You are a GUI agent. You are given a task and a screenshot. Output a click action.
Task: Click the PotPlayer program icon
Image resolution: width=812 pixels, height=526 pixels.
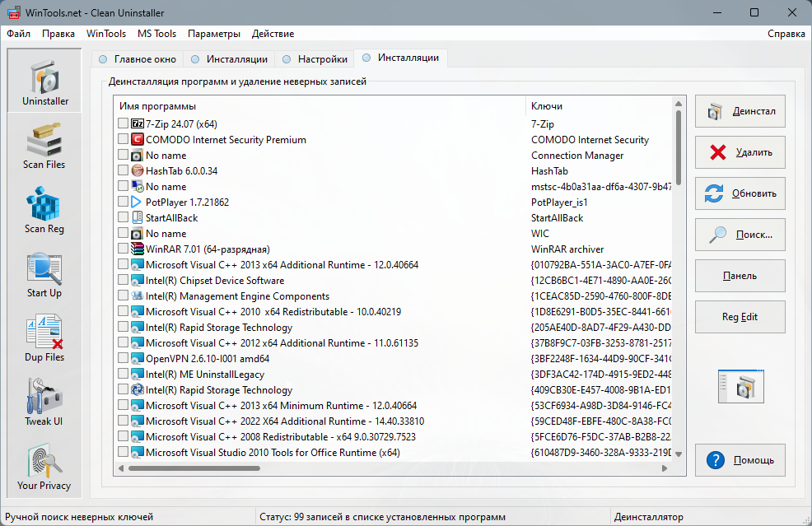[x=138, y=202]
